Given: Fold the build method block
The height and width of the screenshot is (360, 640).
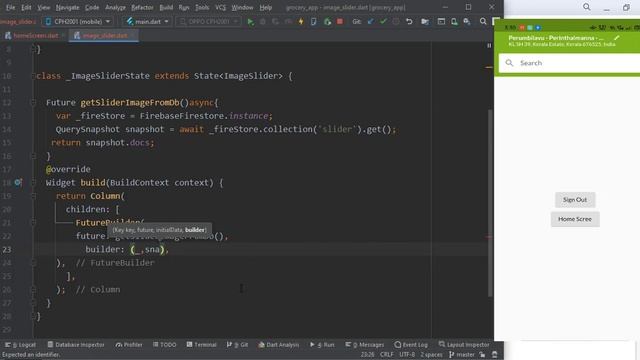Looking at the screenshot, I should [34, 183].
